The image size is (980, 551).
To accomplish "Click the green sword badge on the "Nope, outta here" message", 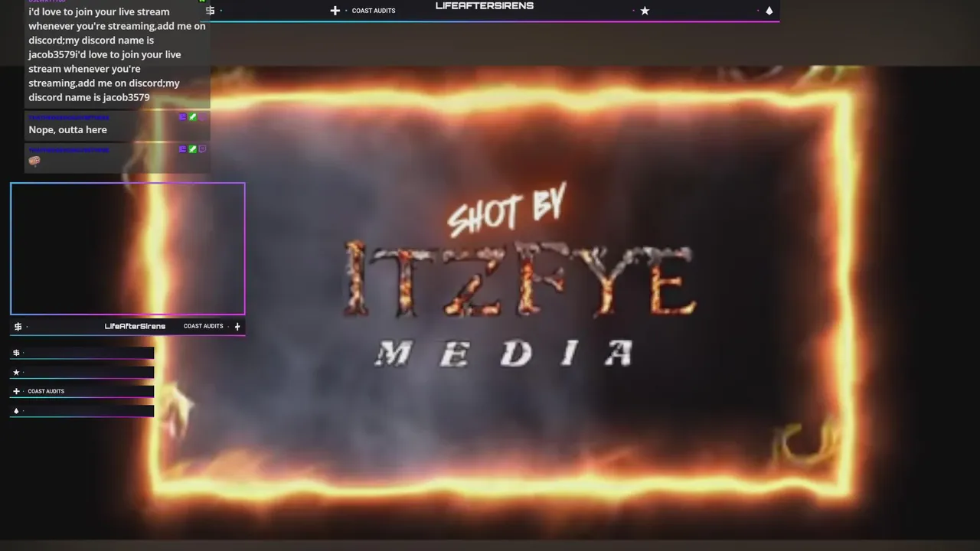I will pos(192,117).
